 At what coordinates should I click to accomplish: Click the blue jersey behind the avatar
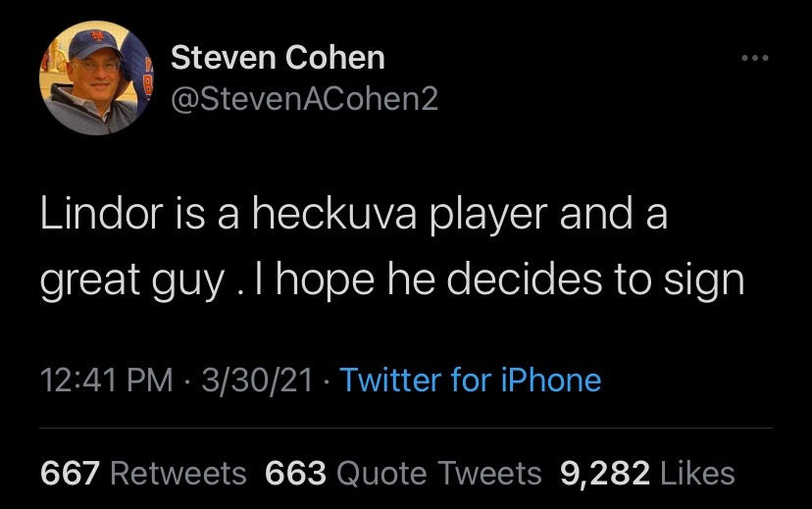pos(137,73)
